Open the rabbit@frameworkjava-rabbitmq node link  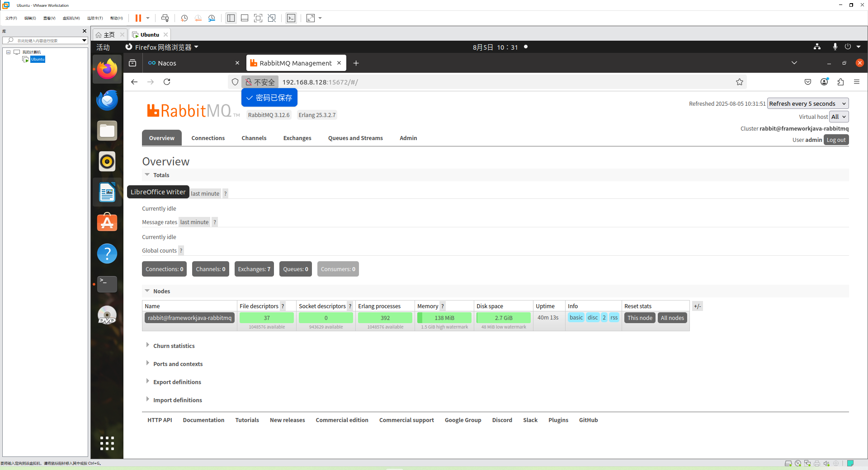189,318
